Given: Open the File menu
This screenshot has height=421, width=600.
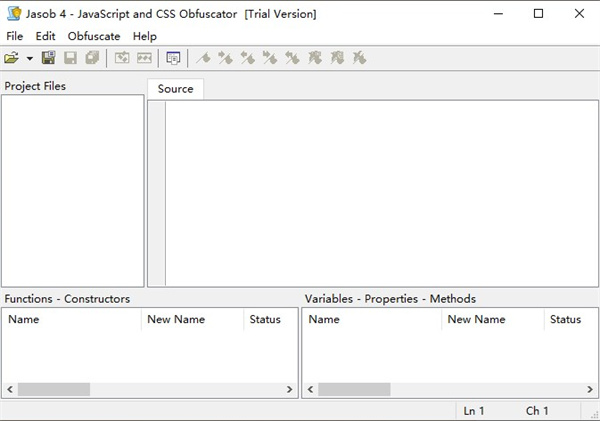Looking at the screenshot, I should click(x=15, y=36).
